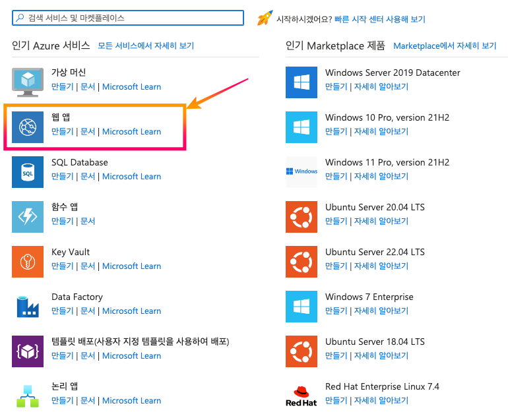Open Microsoft Learn for 템플릿 배포
This screenshot has width=508, height=420.
(131, 356)
